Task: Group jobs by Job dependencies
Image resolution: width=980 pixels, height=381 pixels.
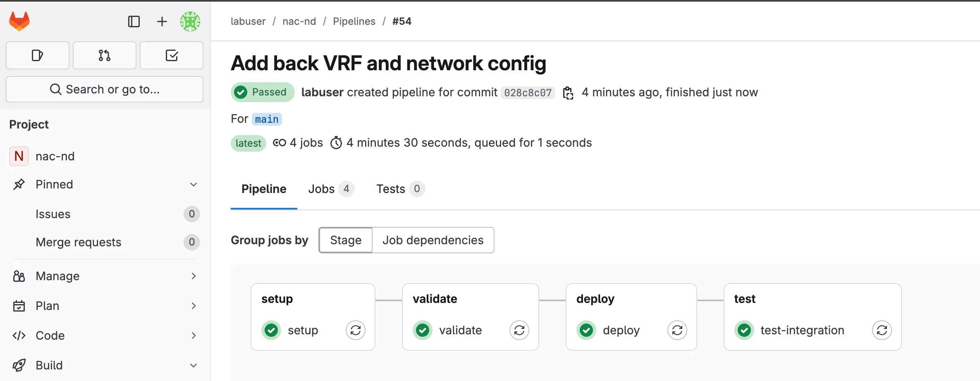Action: (433, 240)
